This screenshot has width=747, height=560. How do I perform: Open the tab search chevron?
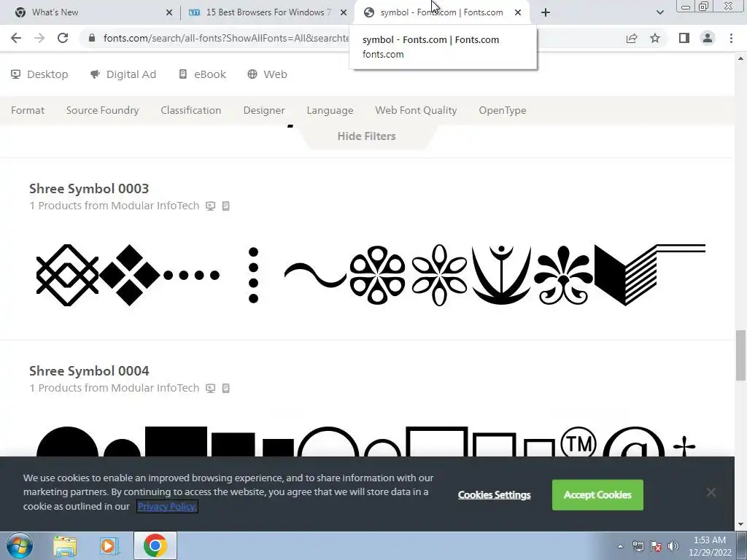click(x=659, y=12)
